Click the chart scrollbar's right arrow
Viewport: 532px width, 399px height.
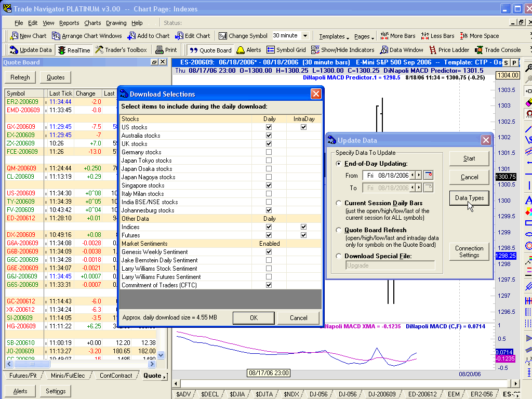click(515, 384)
